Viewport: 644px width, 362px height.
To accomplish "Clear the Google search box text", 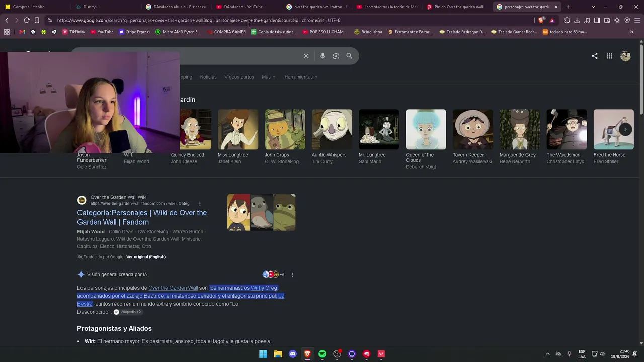I will [306, 56].
